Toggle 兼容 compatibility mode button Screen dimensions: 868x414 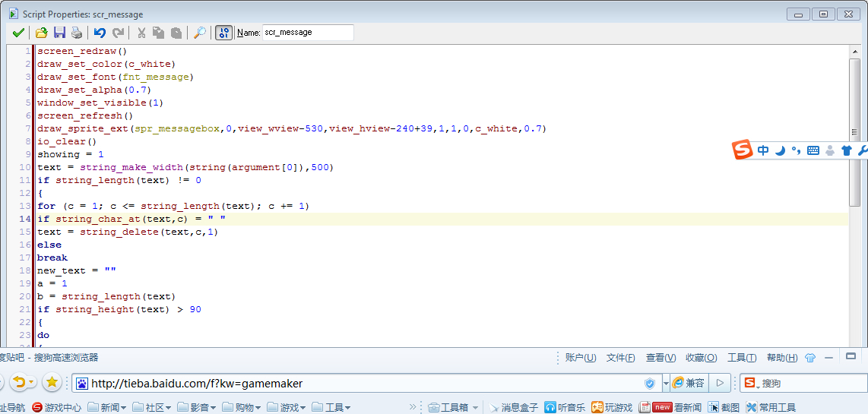(689, 383)
